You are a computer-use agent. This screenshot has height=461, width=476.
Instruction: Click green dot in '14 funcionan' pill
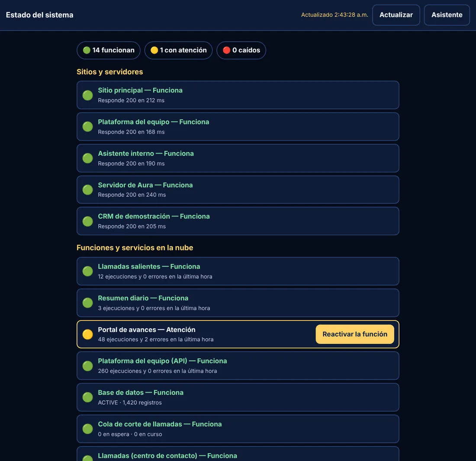click(x=87, y=50)
